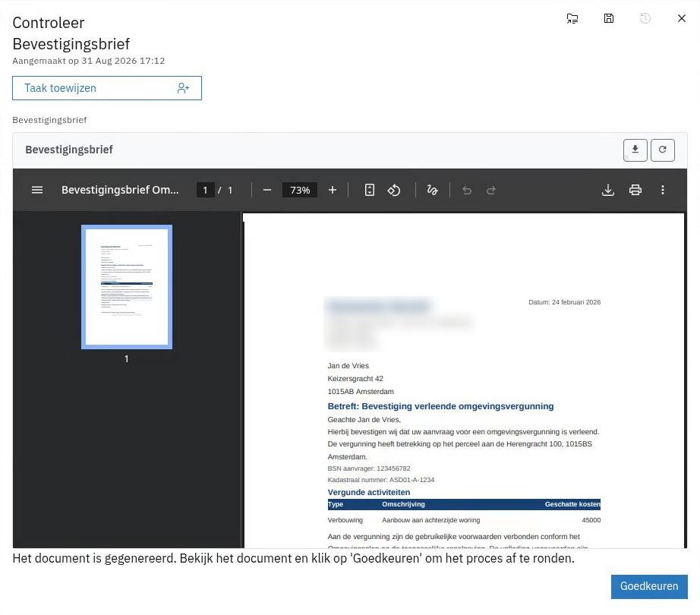Click the 'Kadastraal nummer: ASD01-A-1234' line
Screen dimensions: 700x615
pos(381,480)
